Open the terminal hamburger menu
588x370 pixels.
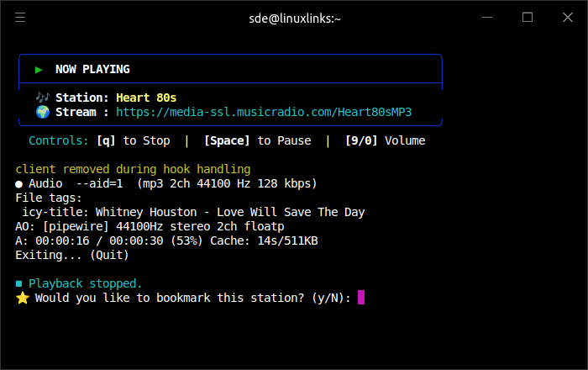[x=20, y=18]
